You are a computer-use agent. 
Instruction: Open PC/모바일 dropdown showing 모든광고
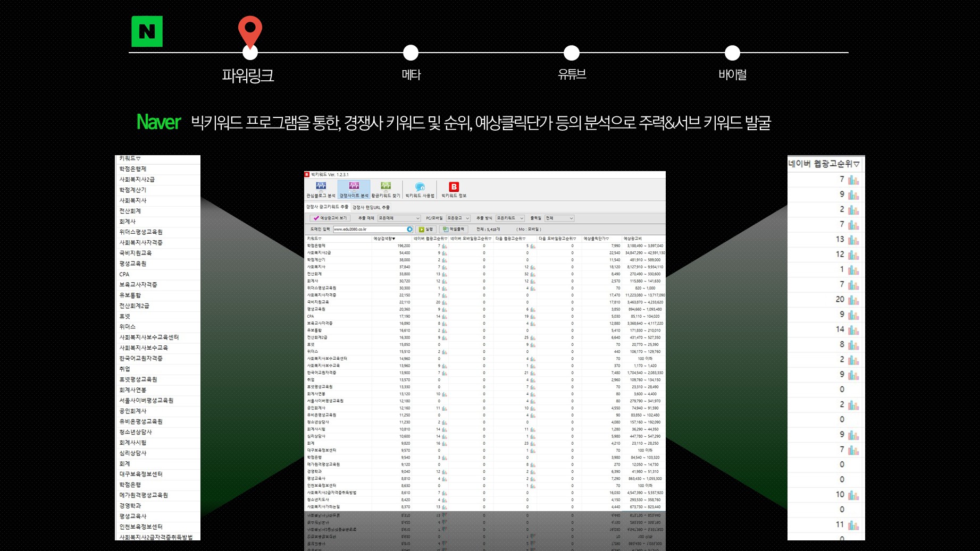click(x=458, y=218)
